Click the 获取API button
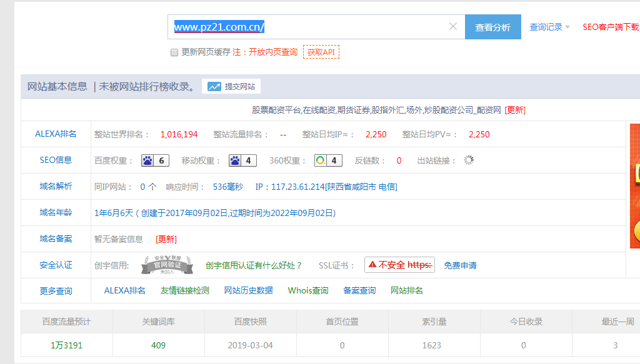Viewport: 640px width, 364px height. [x=321, y=52]
